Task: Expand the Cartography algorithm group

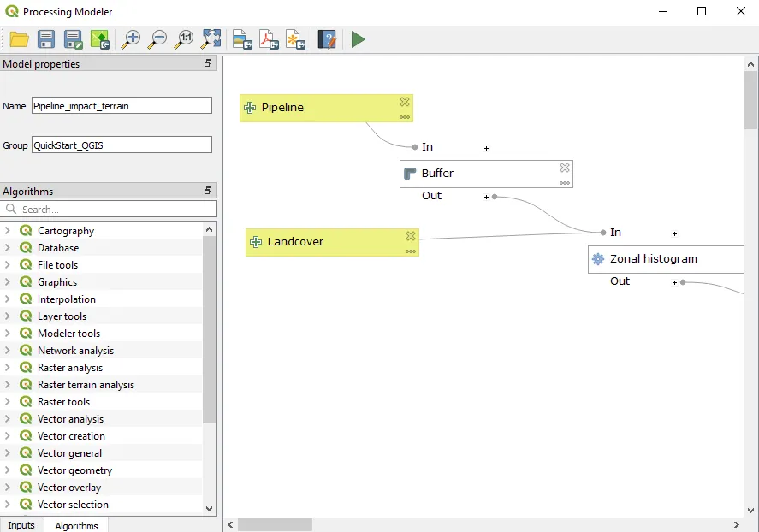Action: (9, 231)
